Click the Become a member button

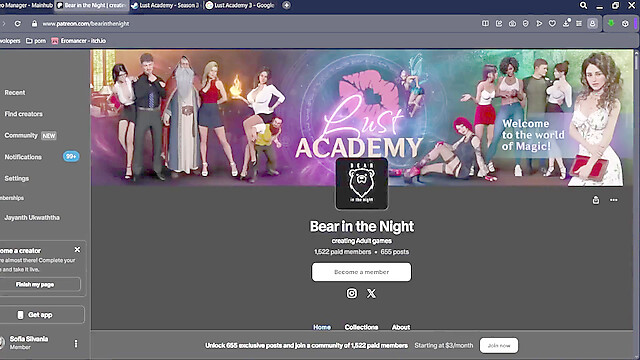pos(362,272)
